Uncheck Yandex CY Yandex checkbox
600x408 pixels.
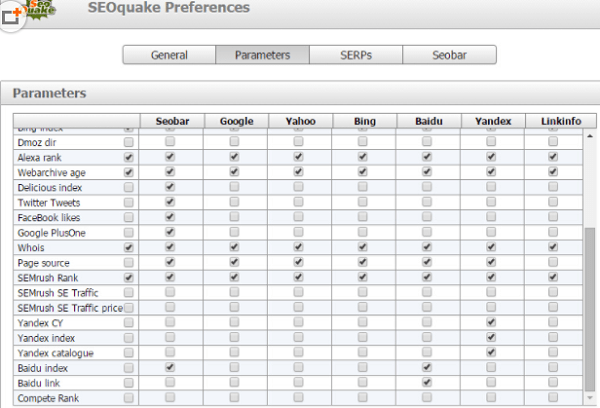tap(491, 322)
